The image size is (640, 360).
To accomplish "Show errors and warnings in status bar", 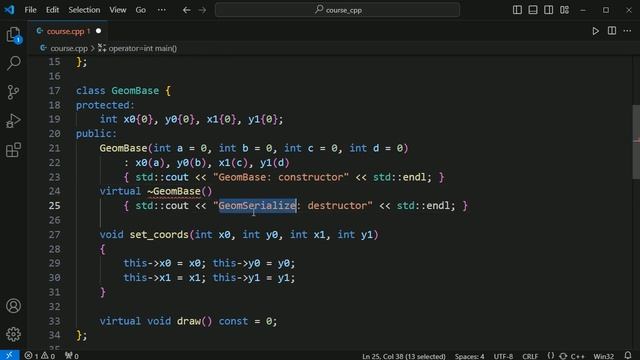I will click(40, 356).
